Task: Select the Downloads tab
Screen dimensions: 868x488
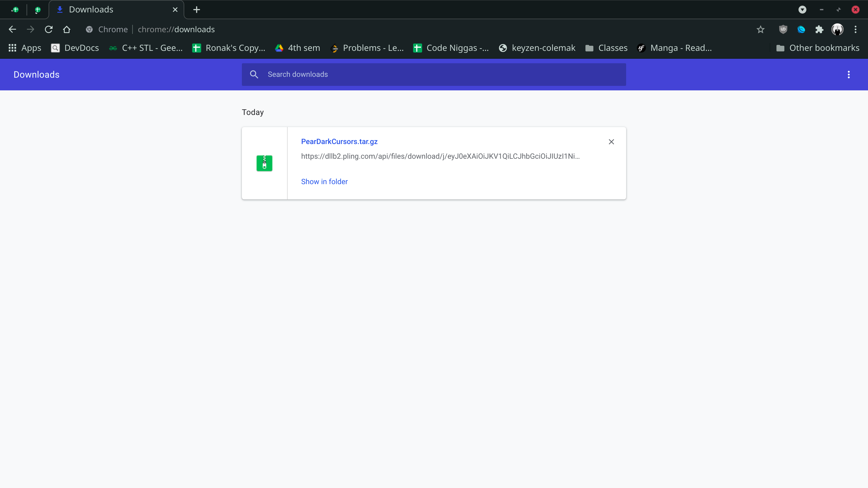Action: (x=117, y=9)
